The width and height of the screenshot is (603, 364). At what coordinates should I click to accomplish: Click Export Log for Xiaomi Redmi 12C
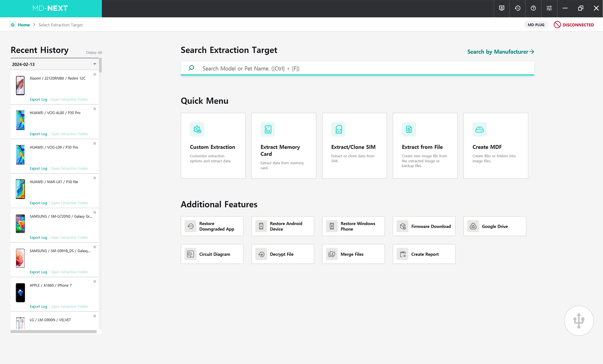point(38,99)
